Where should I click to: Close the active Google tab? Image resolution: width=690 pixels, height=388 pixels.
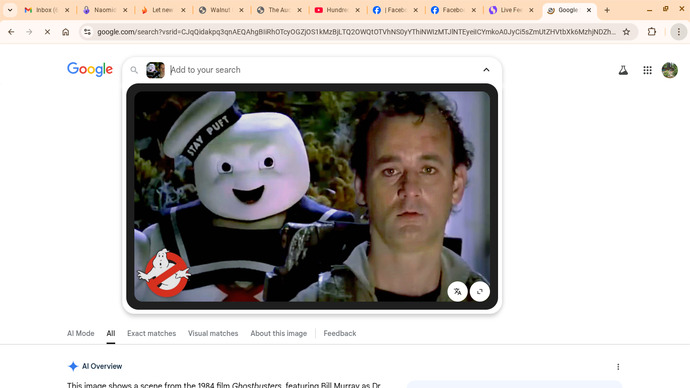coord(589,10)
